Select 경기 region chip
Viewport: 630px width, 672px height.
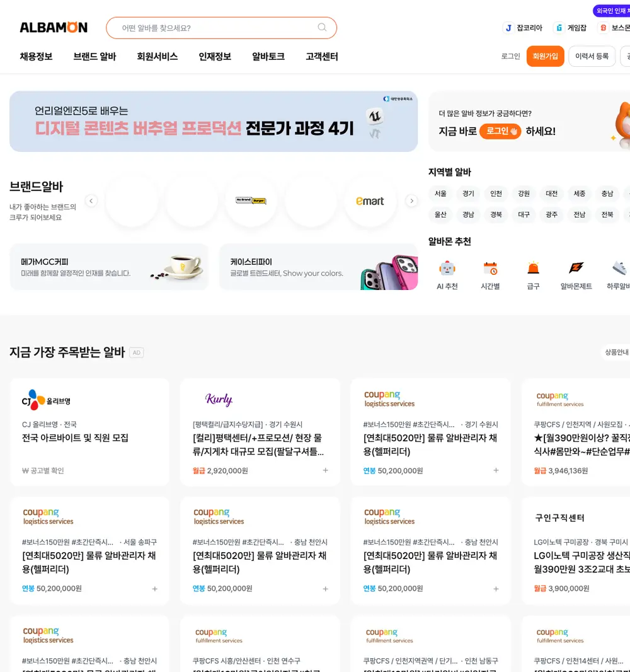pos(468,194)
